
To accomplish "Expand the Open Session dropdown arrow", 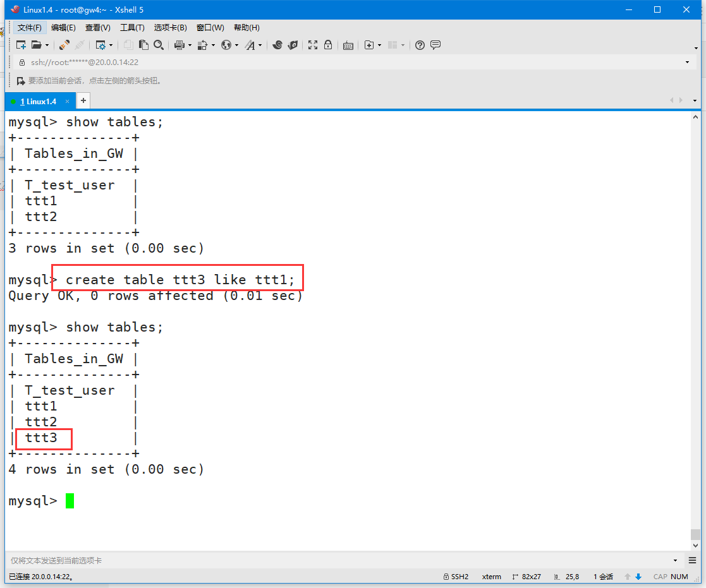I will click(x=47, y=45).
